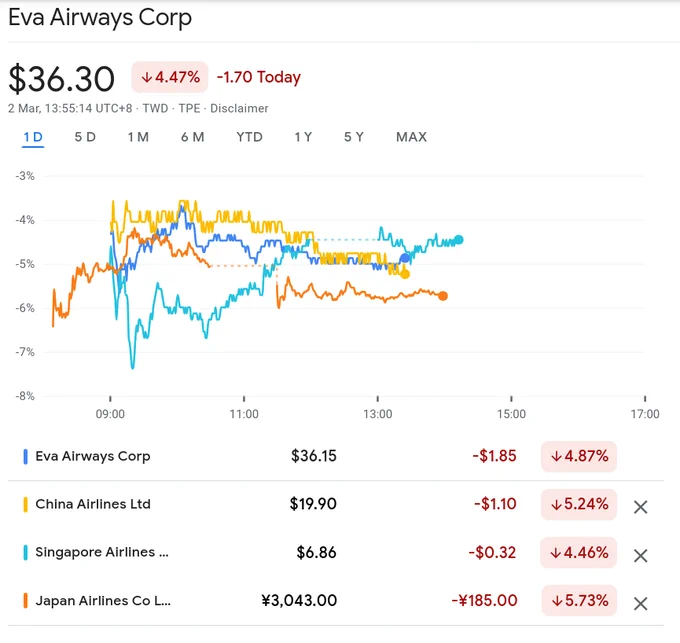Click the 5.24% badge for China Airlines
The image size is (680, 643).
(579, 504)
